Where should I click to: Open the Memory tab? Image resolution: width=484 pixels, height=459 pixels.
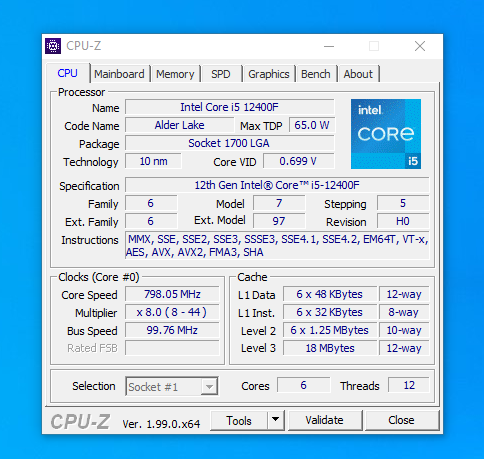[175, 74]
